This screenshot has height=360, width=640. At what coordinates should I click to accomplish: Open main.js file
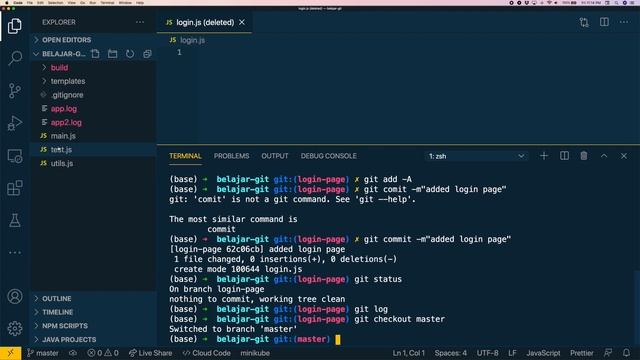pos(94,136)
